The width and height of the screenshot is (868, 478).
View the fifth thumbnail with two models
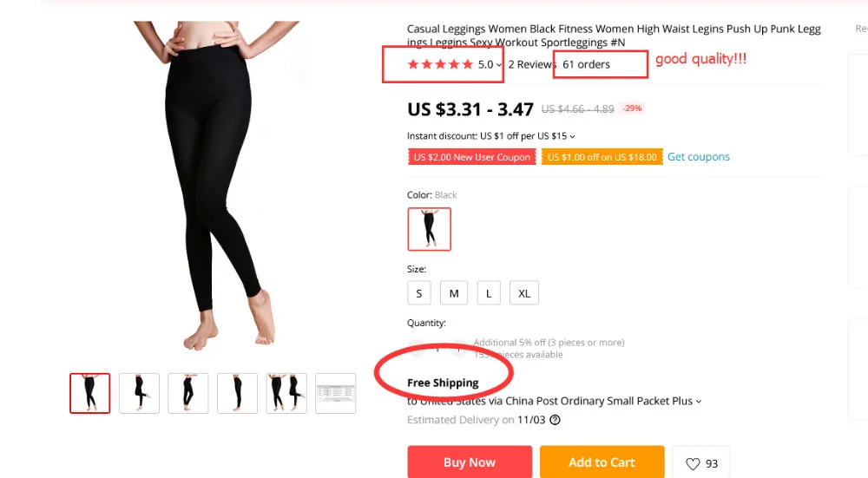point(286,393)
